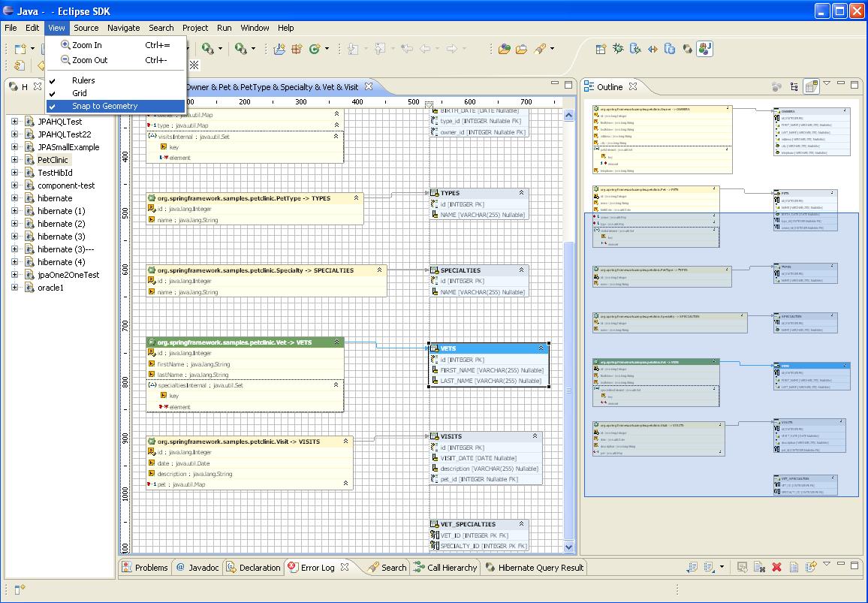Viewport: 868px width, 603px height.
Task: Click the Java perspective icon in toolbar
Action: (x=704, y=49)
